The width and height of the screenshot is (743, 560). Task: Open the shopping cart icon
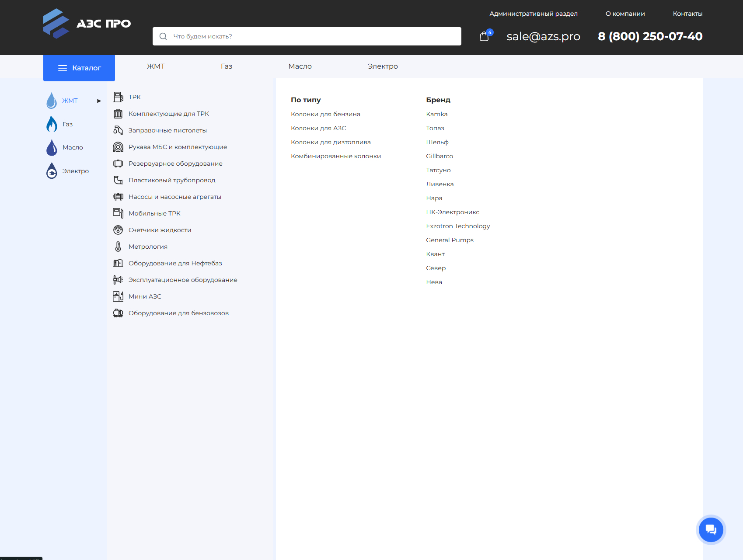[x=484, y=36]
